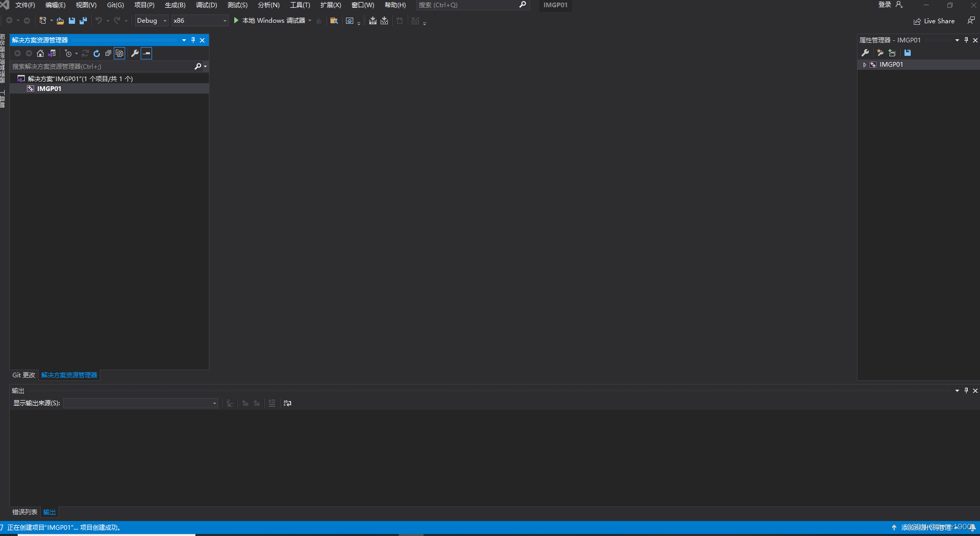Add a new project property sheet
Image resolution: width=980 pixels, height=536 pixels.
[x=880, y=53]
